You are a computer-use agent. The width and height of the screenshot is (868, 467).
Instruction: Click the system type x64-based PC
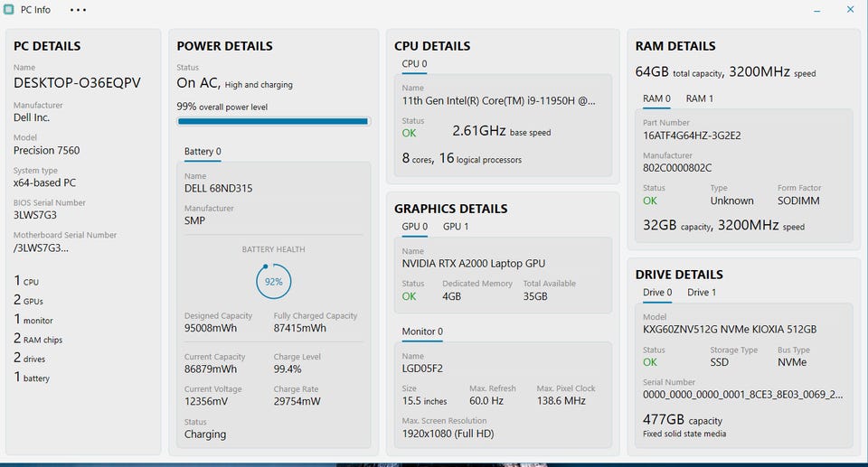click(45, 182)
